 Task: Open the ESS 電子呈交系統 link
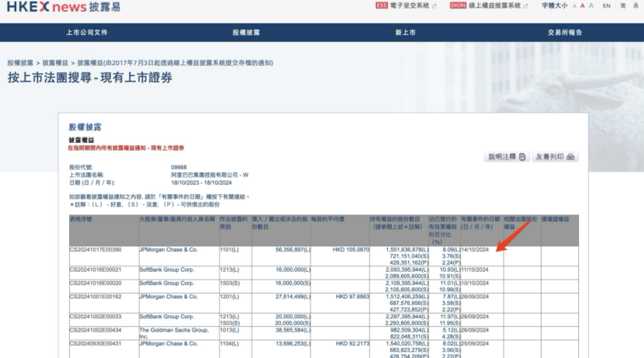[407, 5]
